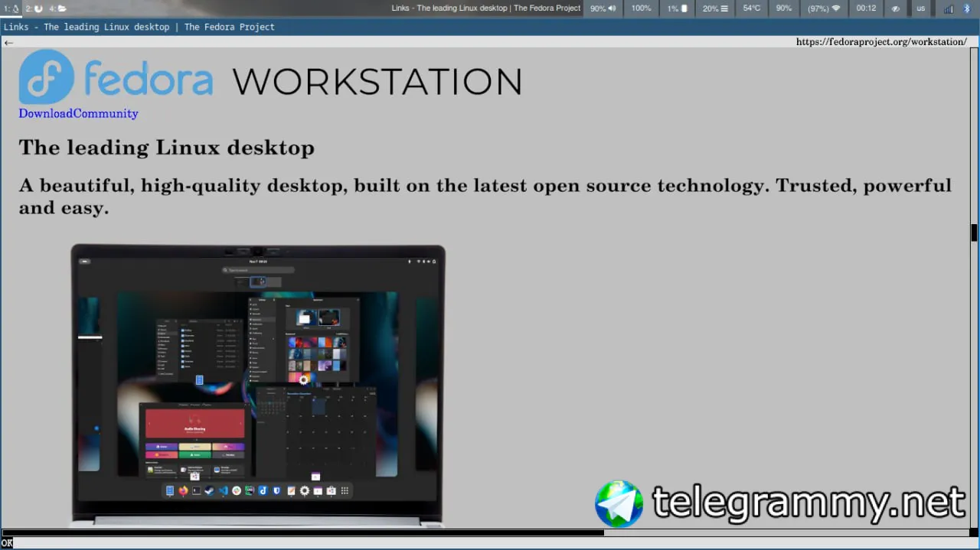Click the fedoraproject.org/workstation URL
The image size is (980, 550).
click(881, 42)
